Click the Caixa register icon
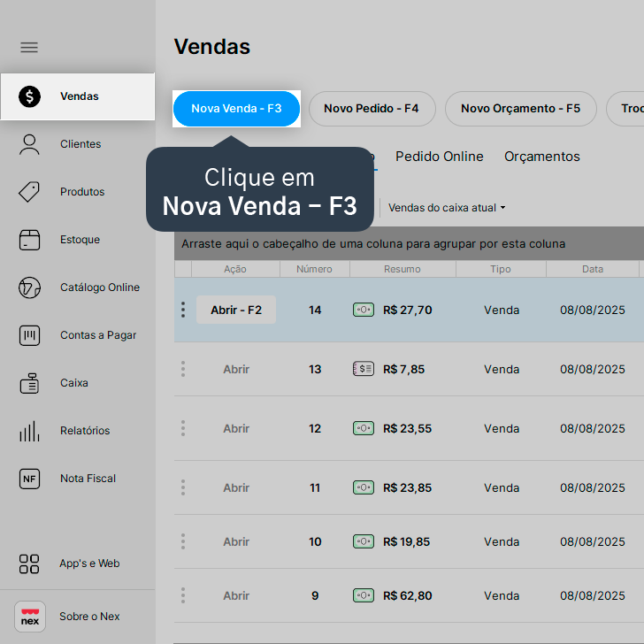 coord(29,383)
